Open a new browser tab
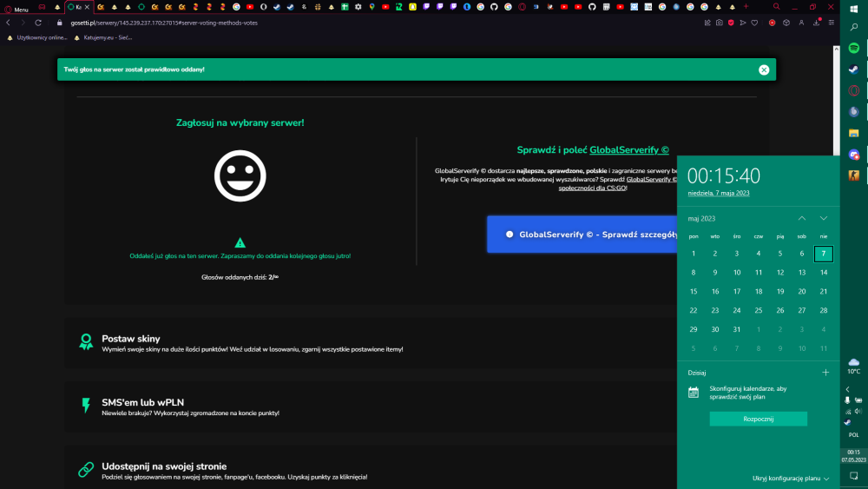Viewport: 868px width, 489px height. [x=746, y=7]
